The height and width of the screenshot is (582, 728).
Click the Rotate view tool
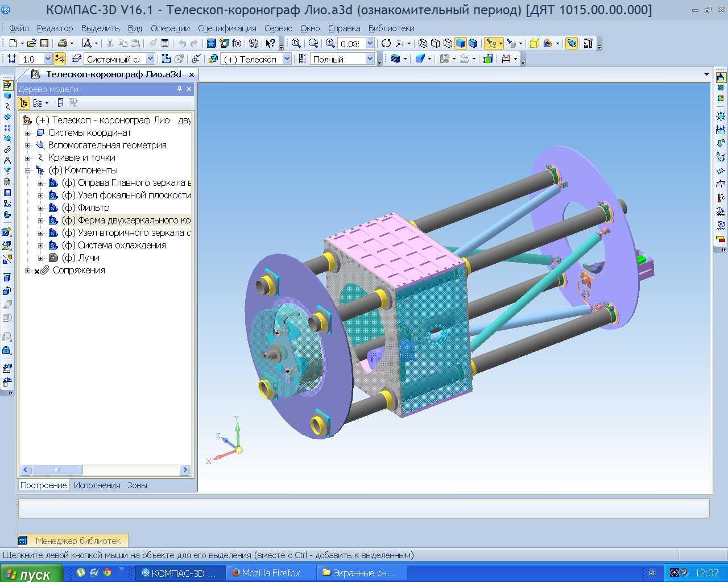tap(386, 43)
